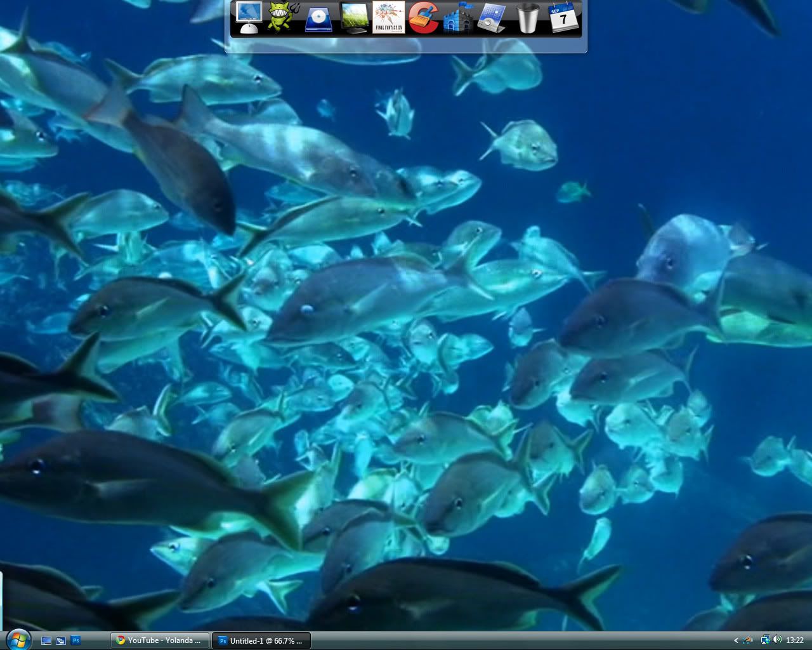Open the Sep 7 calendar dock icon
The width and height of the screenshot is (812, 650).
point(563,18)
